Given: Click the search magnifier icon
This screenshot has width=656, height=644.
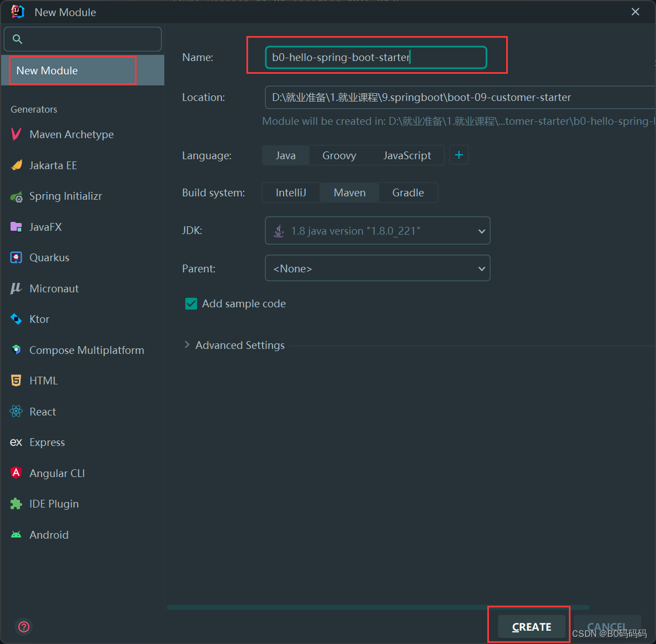Looking at the screenshot, I should point(17,39).
